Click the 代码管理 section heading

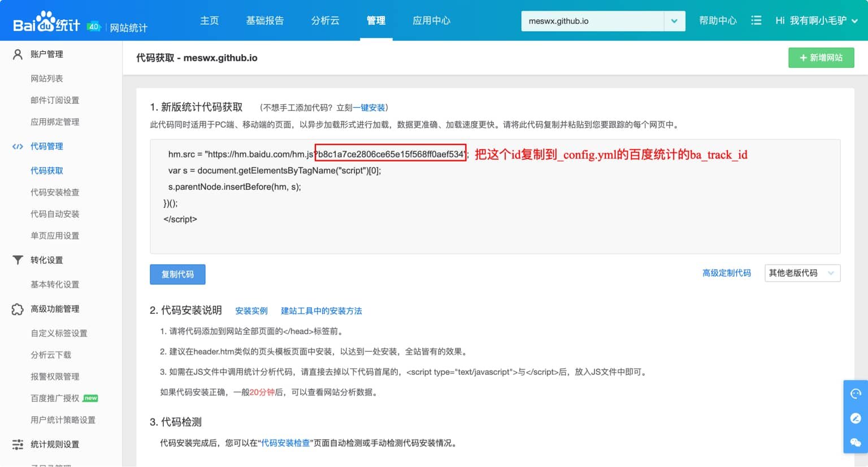47,146
